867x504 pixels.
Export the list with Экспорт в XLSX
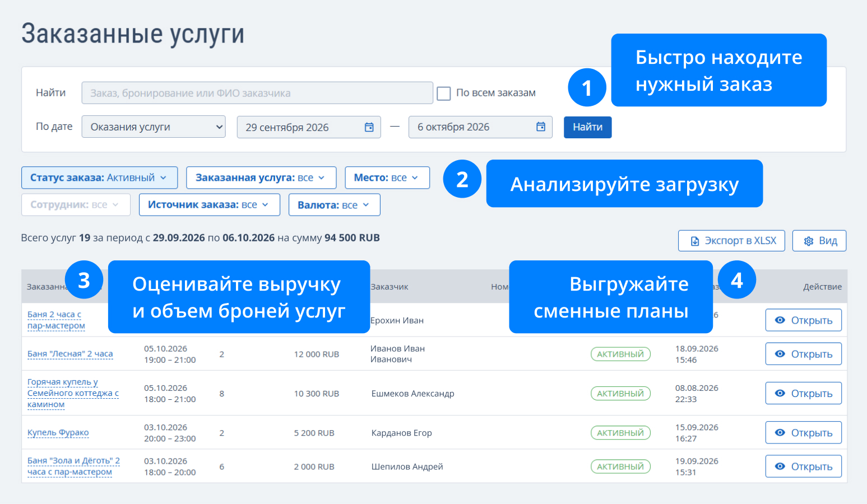point(731,241)
